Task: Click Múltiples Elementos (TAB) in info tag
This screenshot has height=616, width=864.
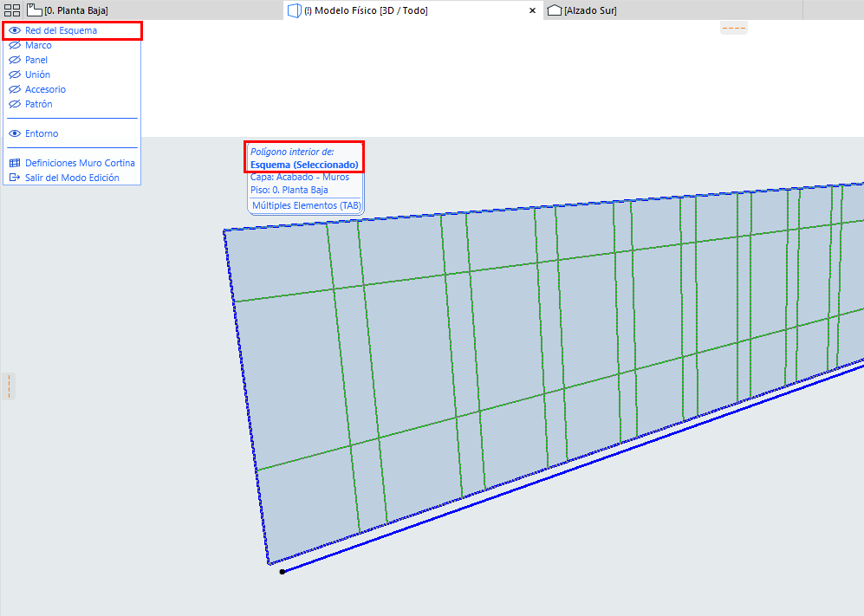Action: [307, 205]
